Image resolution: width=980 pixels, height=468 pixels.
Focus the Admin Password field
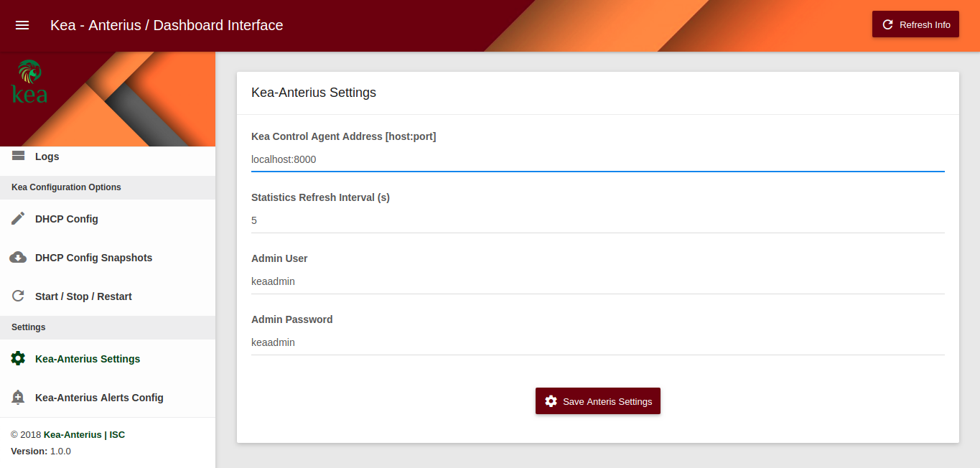point(598,342)
